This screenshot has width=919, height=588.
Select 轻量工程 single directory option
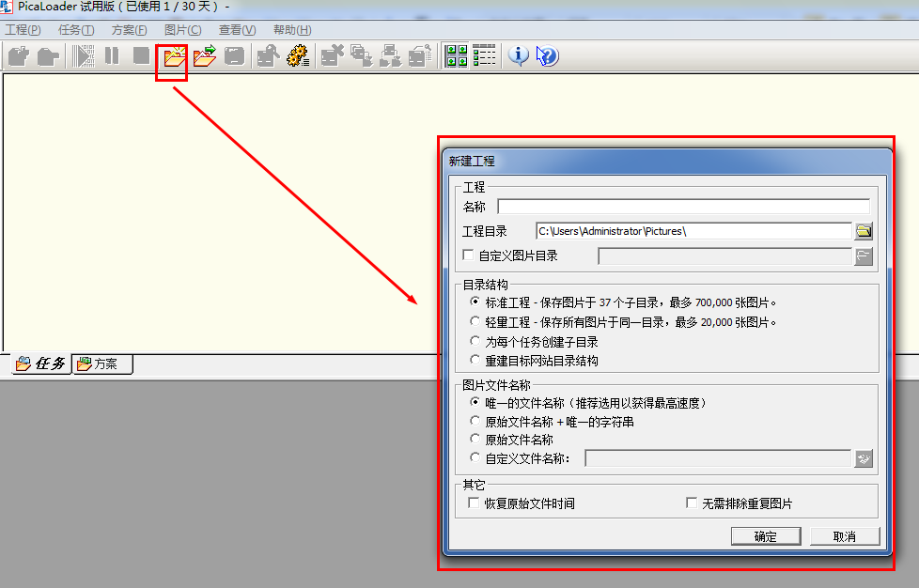coord(475,321)
